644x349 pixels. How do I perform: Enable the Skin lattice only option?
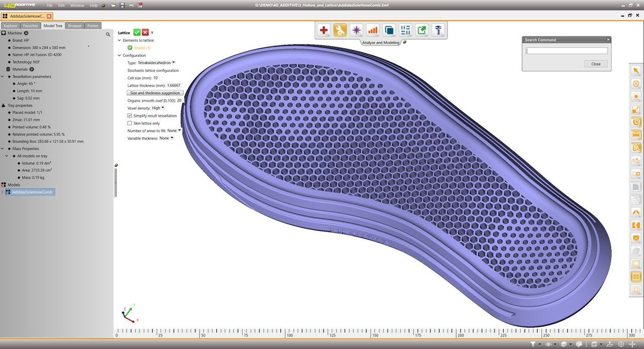pos(129,123)
